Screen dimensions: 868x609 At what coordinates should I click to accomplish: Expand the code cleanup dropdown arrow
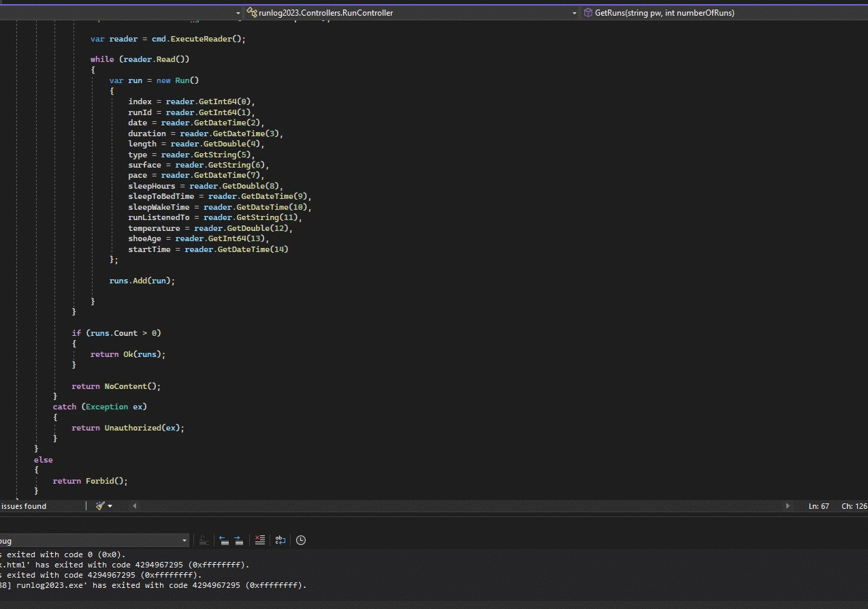click(110, 506)
